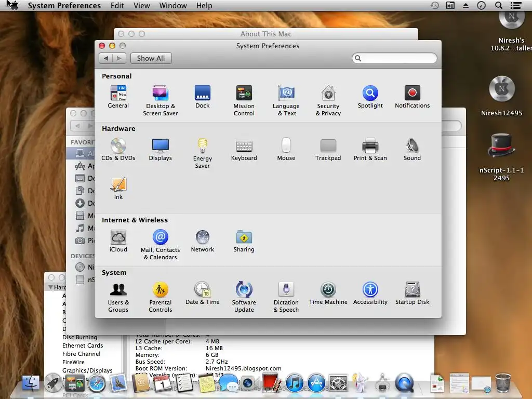Screen dimensions: 532x399
Task: Open Finder from the Dock
Action: pos(31,383)
